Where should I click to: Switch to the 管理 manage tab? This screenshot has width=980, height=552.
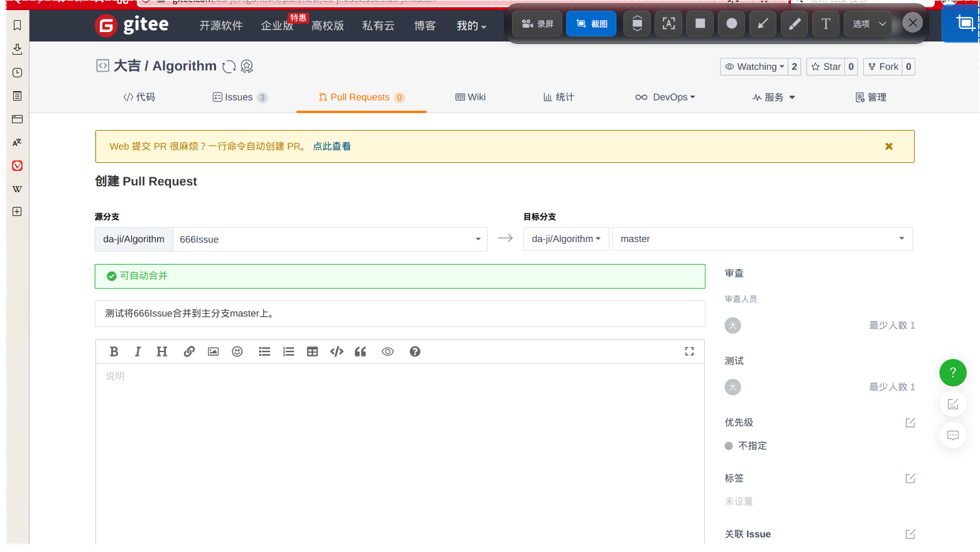pos(871,97)
